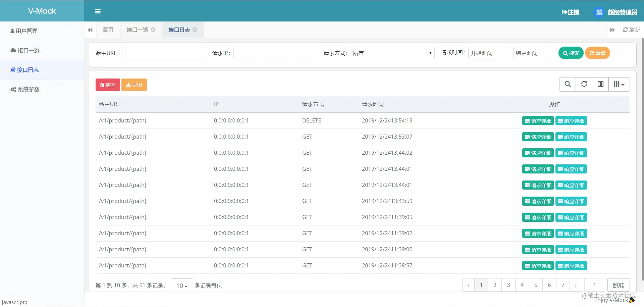Image resolution: width=644 pixels, height=307 pixels.
Task: Toggle the table card view icon
Action: tap(600, 84)
